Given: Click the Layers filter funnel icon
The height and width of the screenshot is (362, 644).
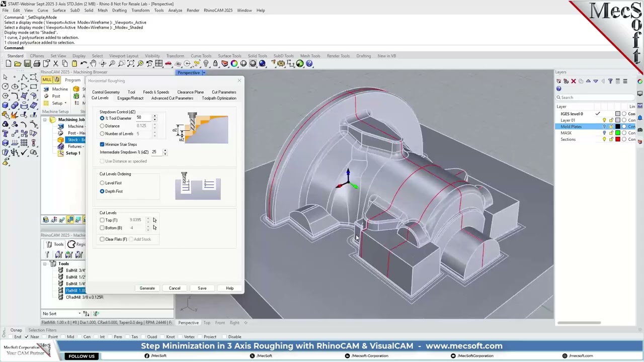Looking at the screenshot, I should tap(610, 81).
